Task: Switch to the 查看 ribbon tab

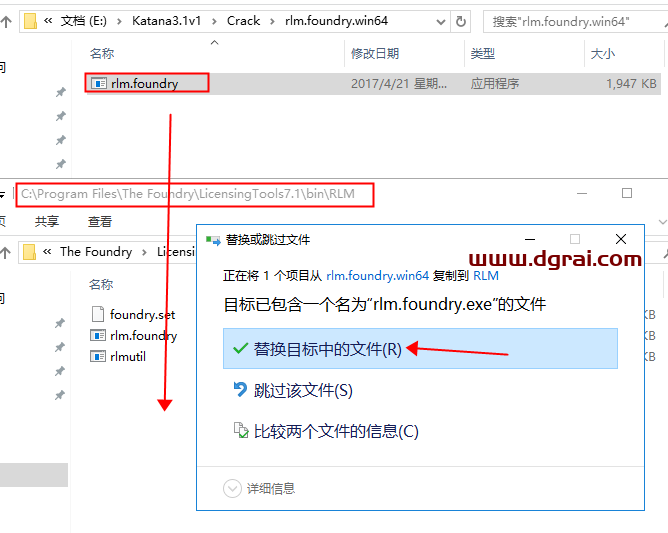Action: tap(100, 222)
